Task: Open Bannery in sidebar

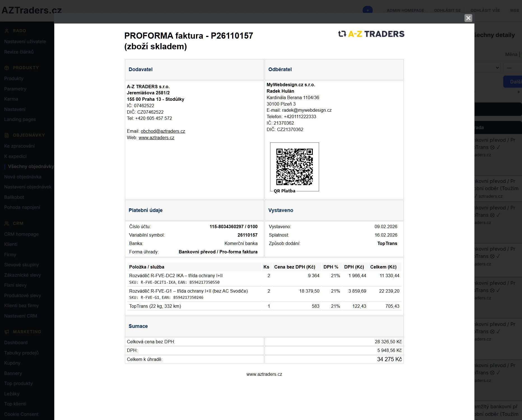Action: click(x=13, y=373)
